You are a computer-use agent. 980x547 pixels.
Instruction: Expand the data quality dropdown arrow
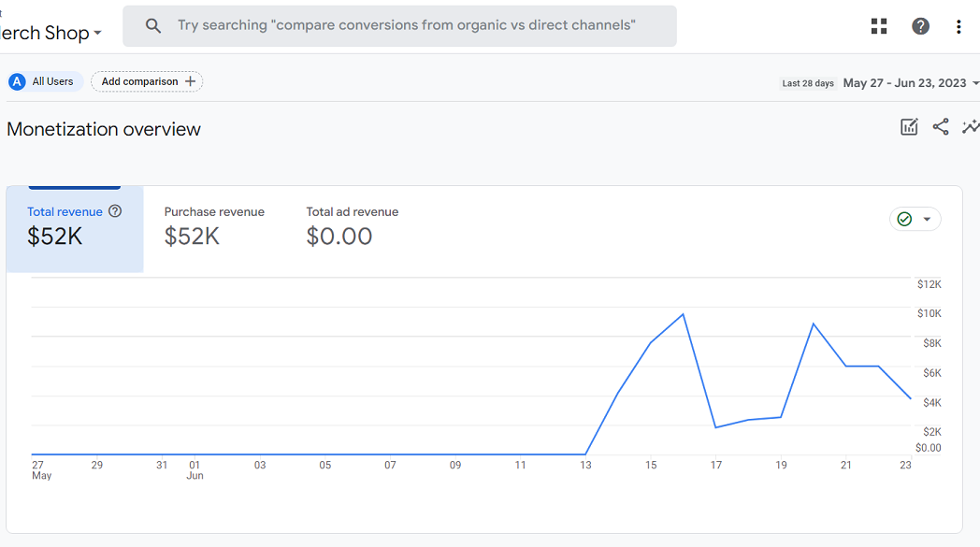(926, 218)
